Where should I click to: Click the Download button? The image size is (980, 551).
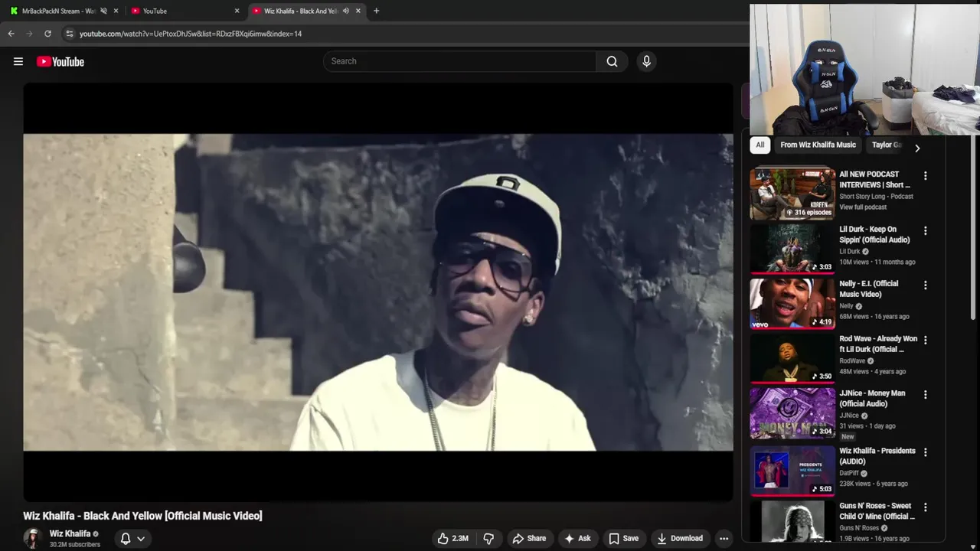pyautogui.click(x=680, y=539)
